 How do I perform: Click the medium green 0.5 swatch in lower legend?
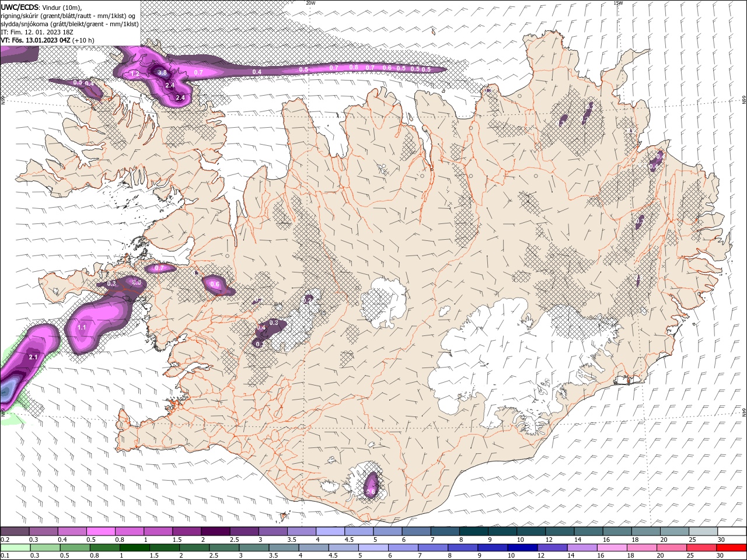[75, 548]
